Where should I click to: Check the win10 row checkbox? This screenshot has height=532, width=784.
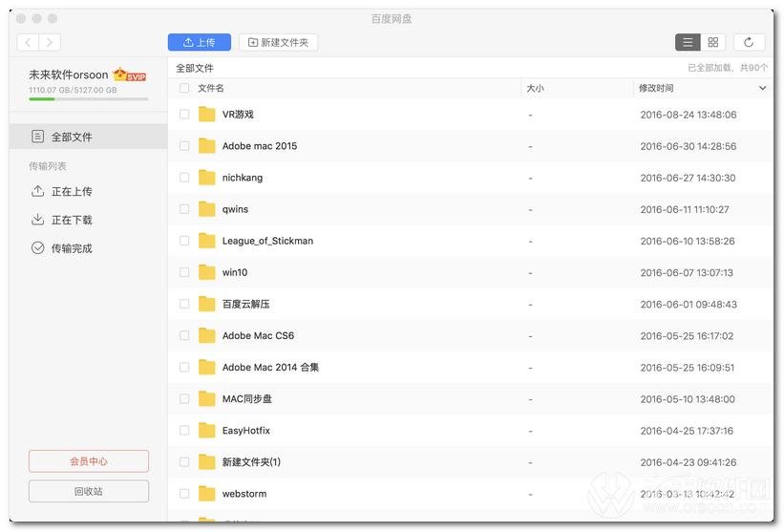184,272
